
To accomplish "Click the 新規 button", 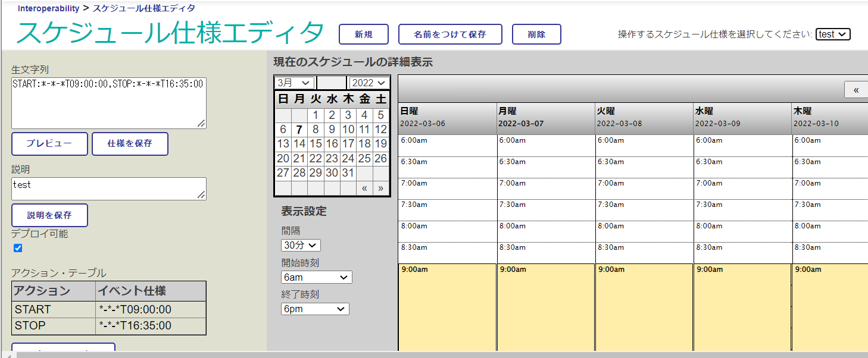I will click(363, 34).
